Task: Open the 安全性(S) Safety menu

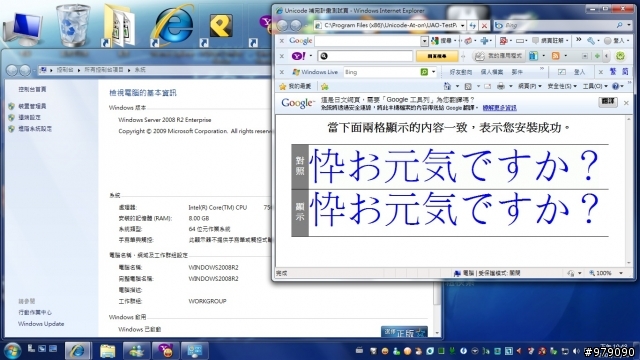Action: pyautogui.click(x=562, y=86)
